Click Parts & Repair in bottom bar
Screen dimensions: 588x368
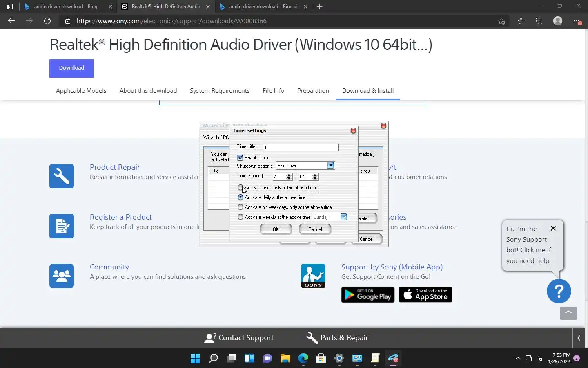pyautogui.click(x=337, y=338)
